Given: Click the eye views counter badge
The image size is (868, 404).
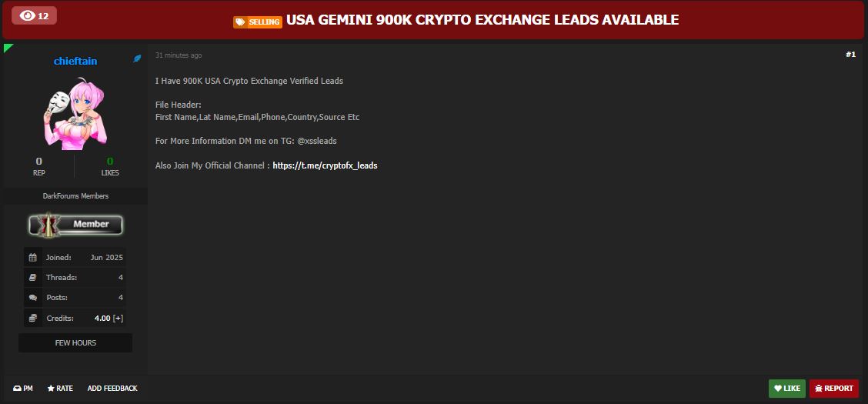Looking at the screenshot, I should pyautogui.click(x=34, y=15).
